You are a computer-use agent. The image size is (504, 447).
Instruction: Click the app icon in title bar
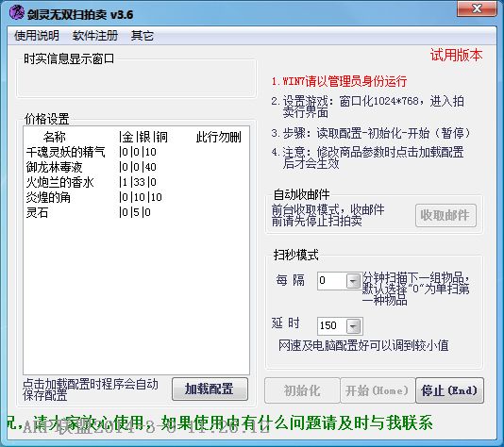pos(17,12)
